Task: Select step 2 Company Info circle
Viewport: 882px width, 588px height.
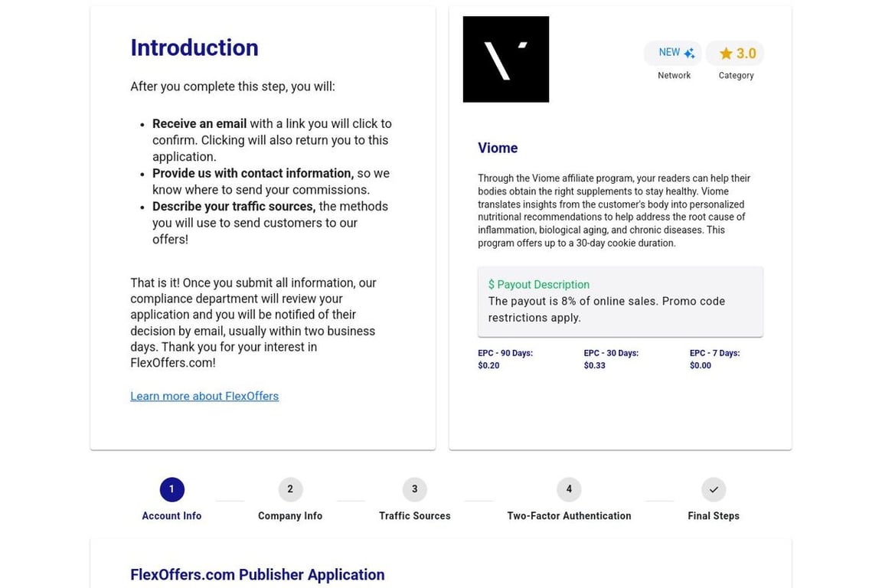Action: (x=290, y=489)
